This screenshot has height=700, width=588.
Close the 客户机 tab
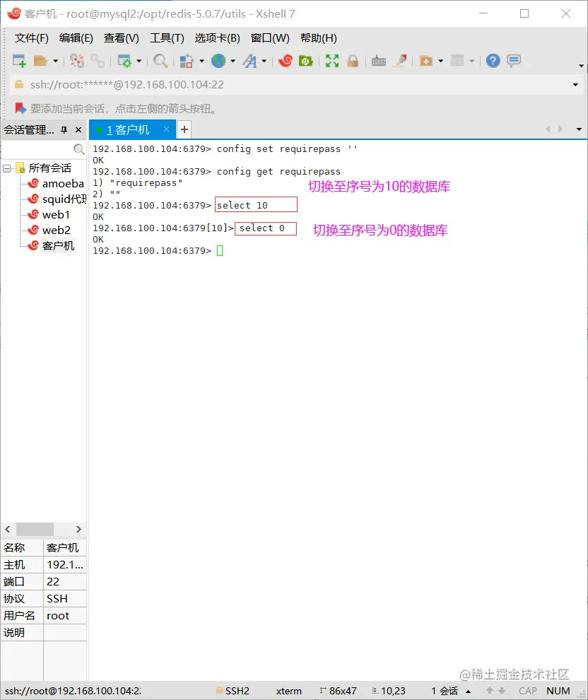click(166, 129)
